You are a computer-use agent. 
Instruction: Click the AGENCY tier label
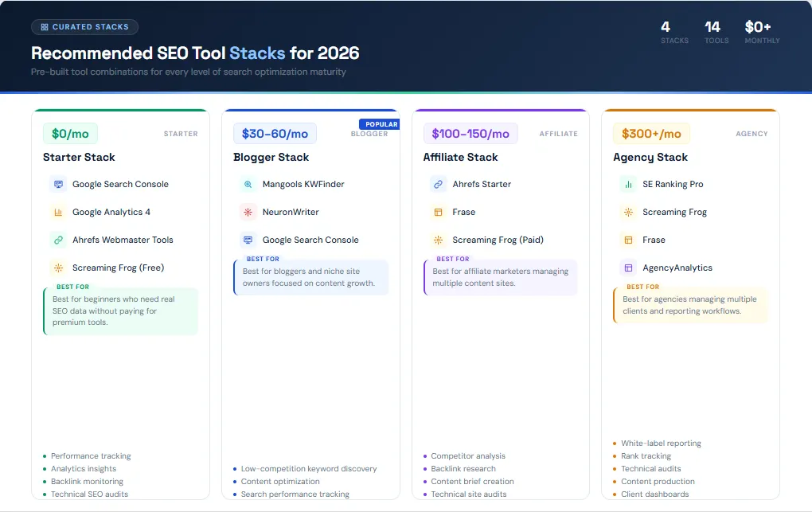[x=751, y=134]
